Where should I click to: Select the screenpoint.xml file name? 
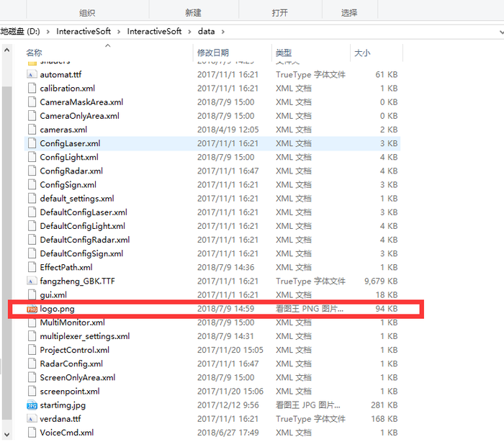coord(70,392)
